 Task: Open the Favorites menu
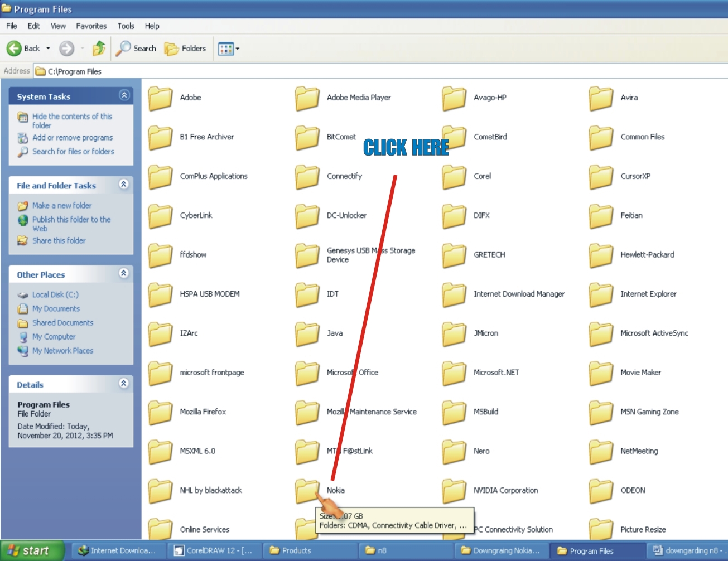tap(91, 26)
